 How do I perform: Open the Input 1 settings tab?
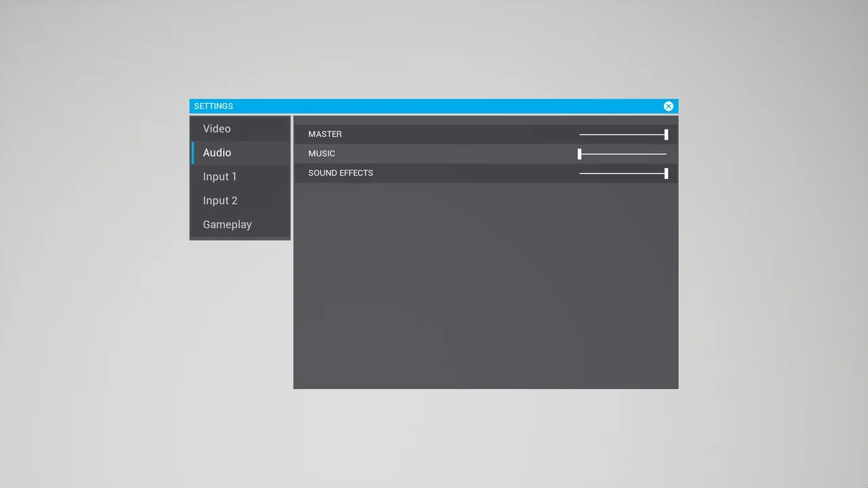point(220,177)
